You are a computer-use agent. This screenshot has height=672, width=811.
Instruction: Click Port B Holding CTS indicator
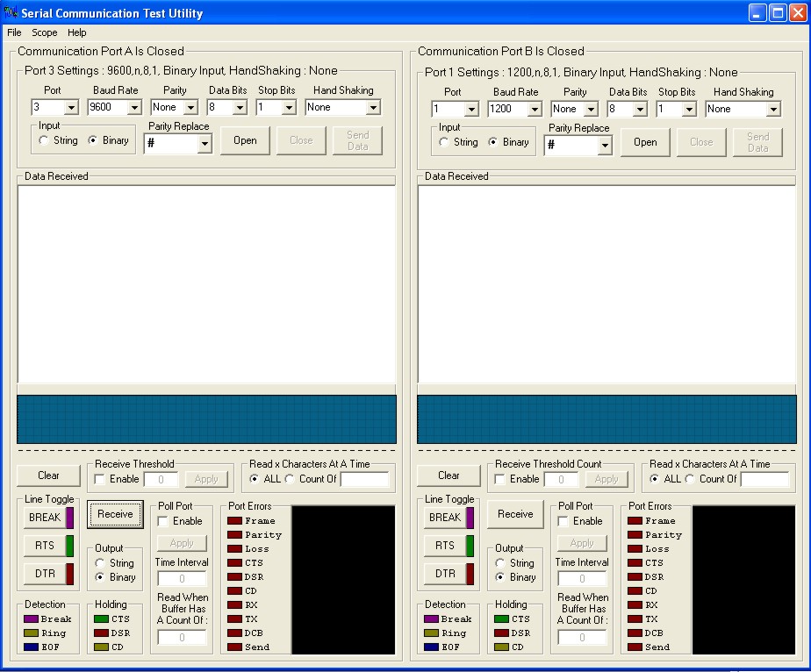pos(502,618)
